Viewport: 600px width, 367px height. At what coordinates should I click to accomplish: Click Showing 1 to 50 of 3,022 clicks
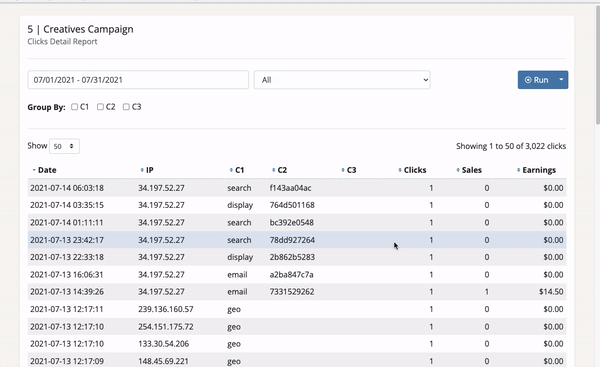coord(511,146)
